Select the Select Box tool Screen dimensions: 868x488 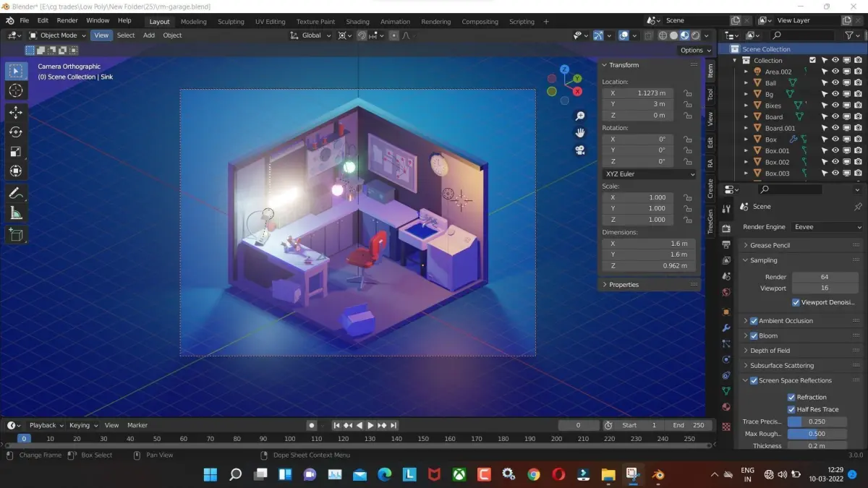coord(16,71)
